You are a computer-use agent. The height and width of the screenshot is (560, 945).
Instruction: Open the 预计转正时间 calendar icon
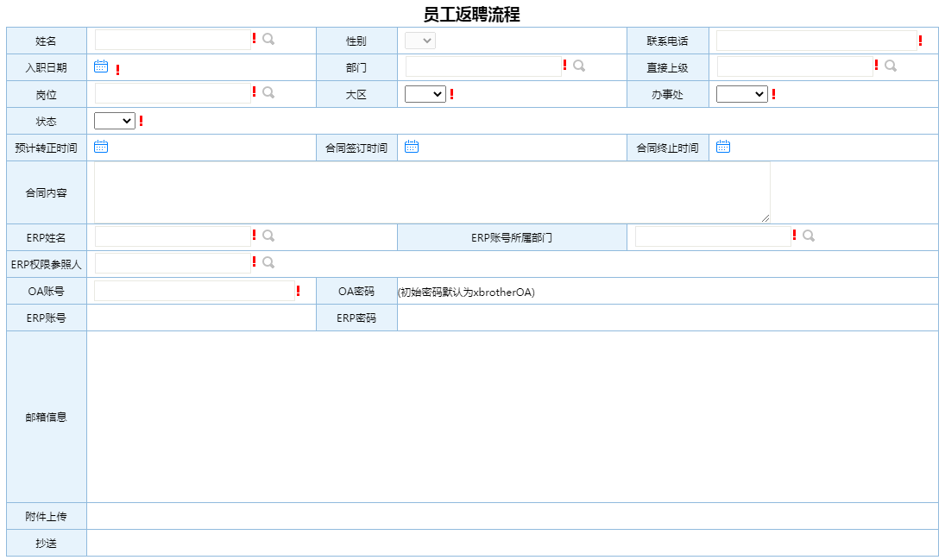(101, 147)
